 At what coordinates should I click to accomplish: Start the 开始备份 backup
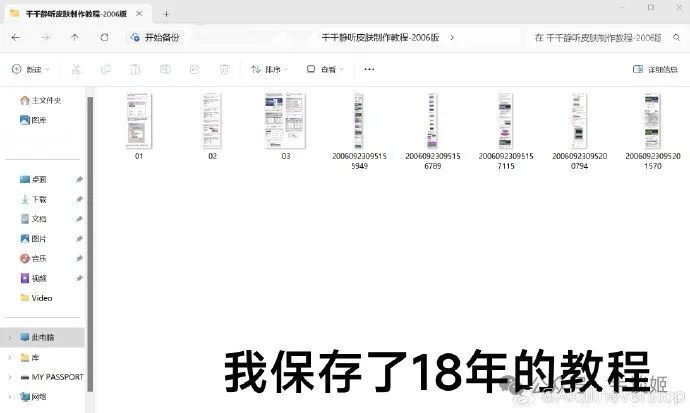click(x=155, y=38)
